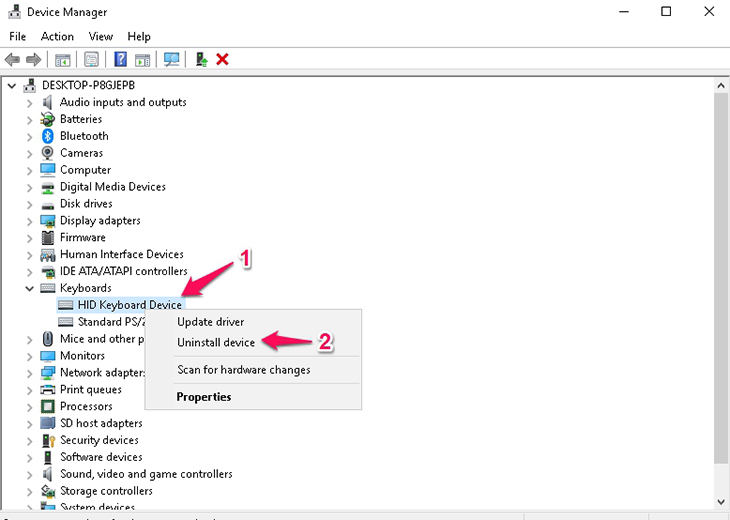Click the SD host adapters icon
730x520 pixels.
click(47, 423)
